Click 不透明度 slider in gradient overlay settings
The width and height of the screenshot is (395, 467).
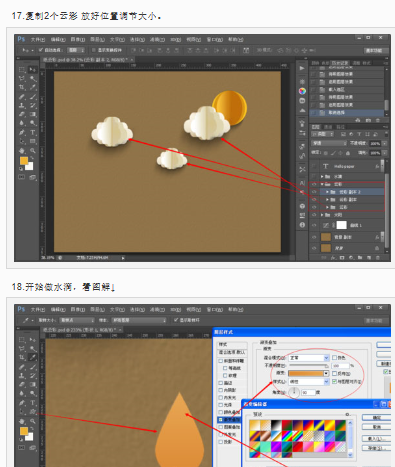308,365
